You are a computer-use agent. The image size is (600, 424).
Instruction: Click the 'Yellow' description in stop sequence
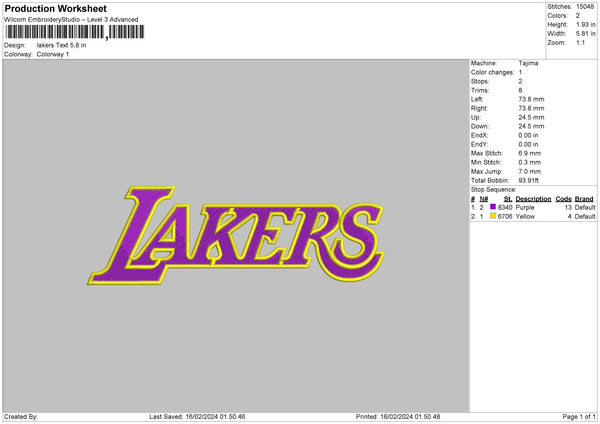click(525, 217)
